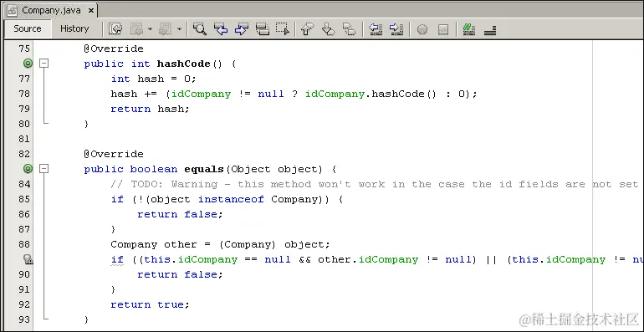
Task: Click line number 75 in gutter
Action: point(24,49)
